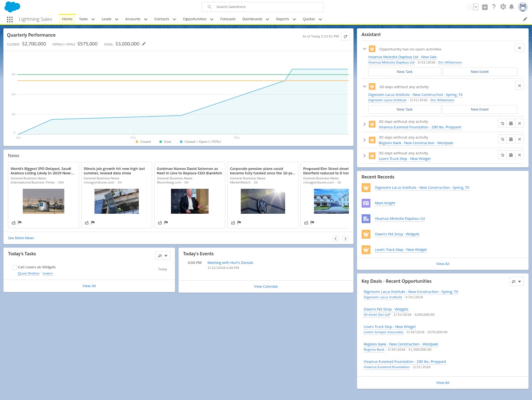Screen dimensions: 532x400
Task: Create an event for Love's Truck Stop
Action: 511,155
